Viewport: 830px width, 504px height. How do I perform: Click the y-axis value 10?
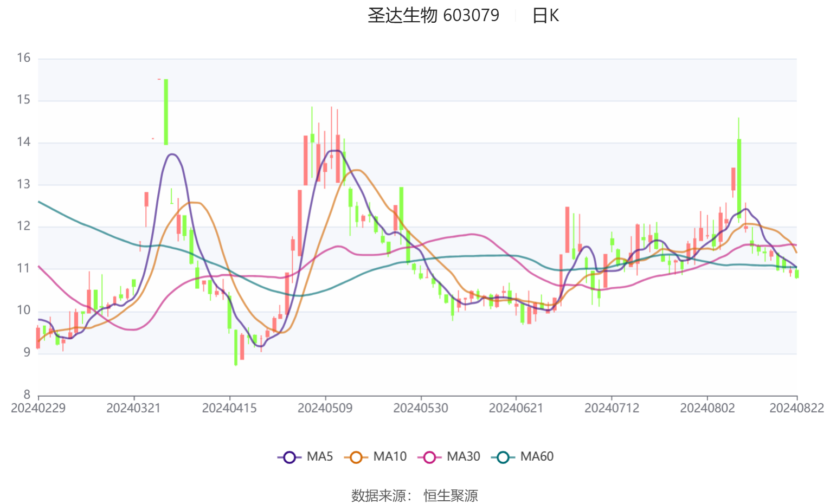tap(23, 311)
